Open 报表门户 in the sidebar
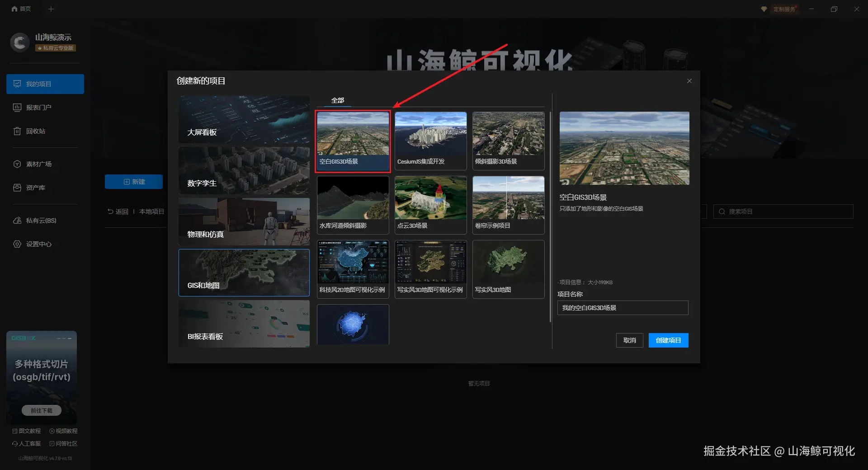 point(45,108)
